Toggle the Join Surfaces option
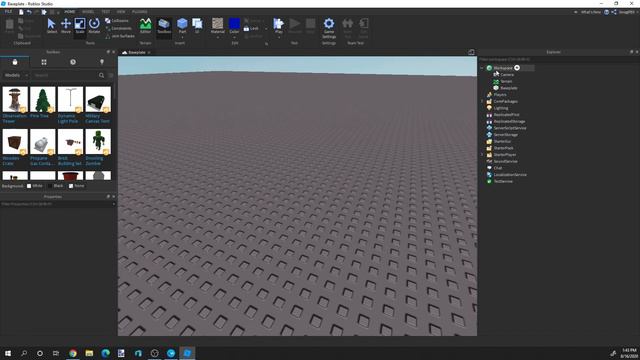Viewport: 640px width, 360px height. point(120,36)
